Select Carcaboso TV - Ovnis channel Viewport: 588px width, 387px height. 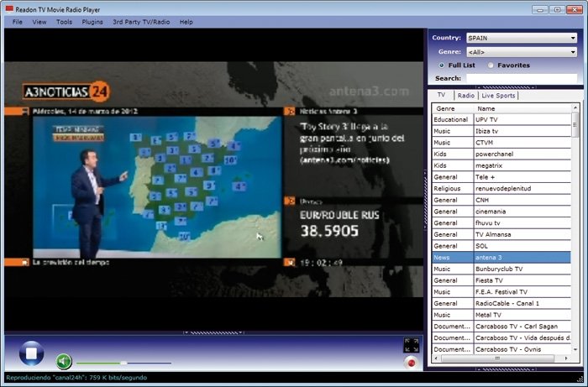pyautogui.click(x=501, y=349)
